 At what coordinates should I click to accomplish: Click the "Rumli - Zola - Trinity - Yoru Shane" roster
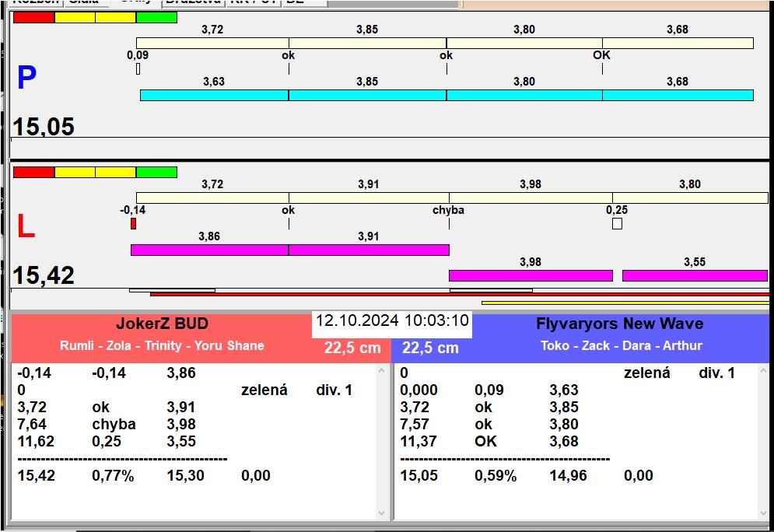162,345
